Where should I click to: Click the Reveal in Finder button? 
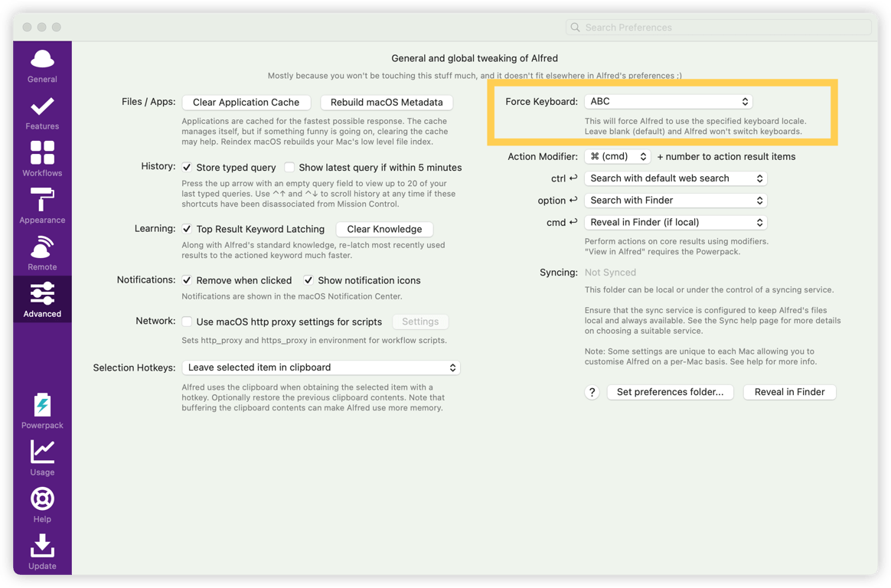click(x=790, y=392)
